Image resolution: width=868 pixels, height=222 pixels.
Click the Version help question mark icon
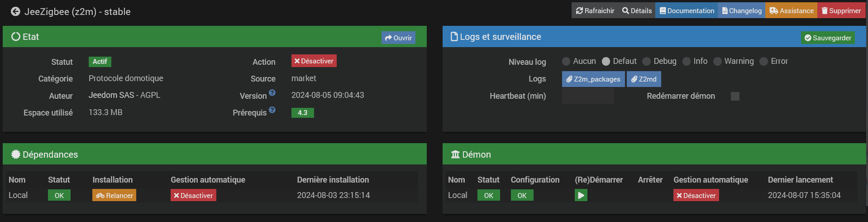(x=272, y=92)
